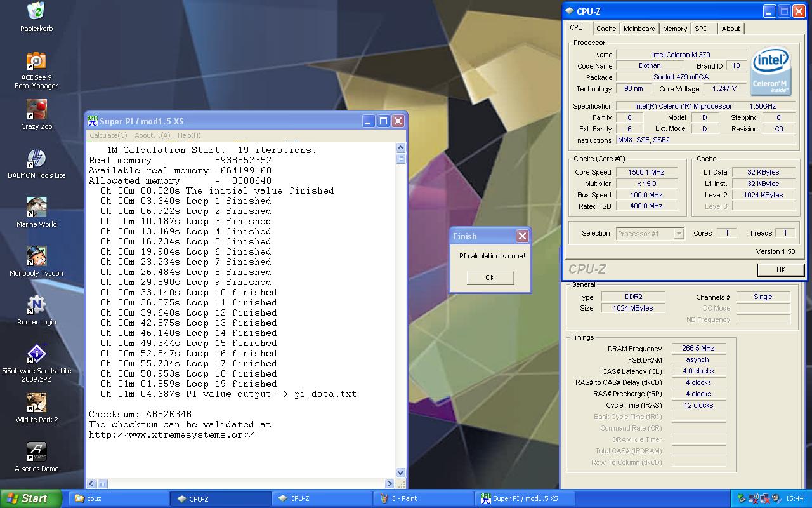Open the Processor #1 selection dropdown
Viewport: 812px width, 508px height.
pyautogui.click(x=650, y=234)
